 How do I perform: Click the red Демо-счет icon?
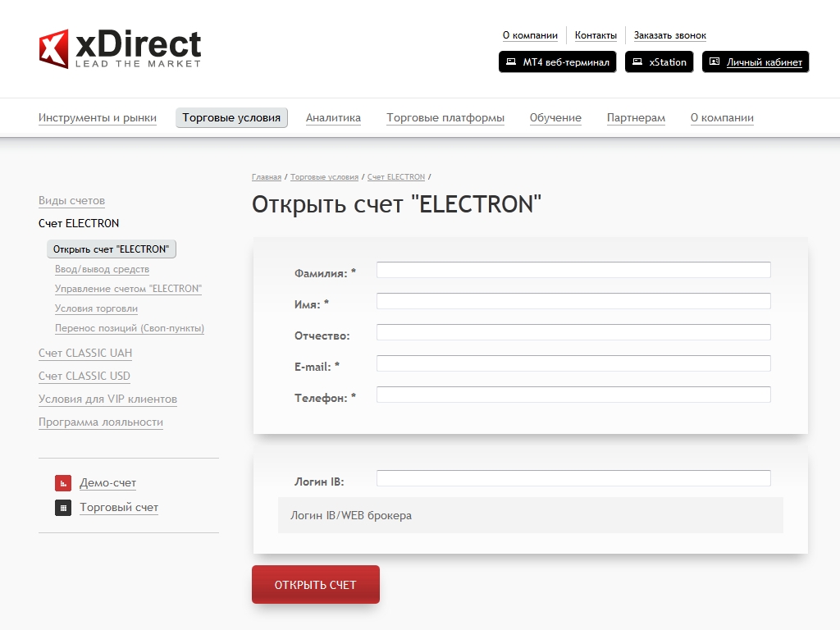pyautogui.click(x=63, y=483)
